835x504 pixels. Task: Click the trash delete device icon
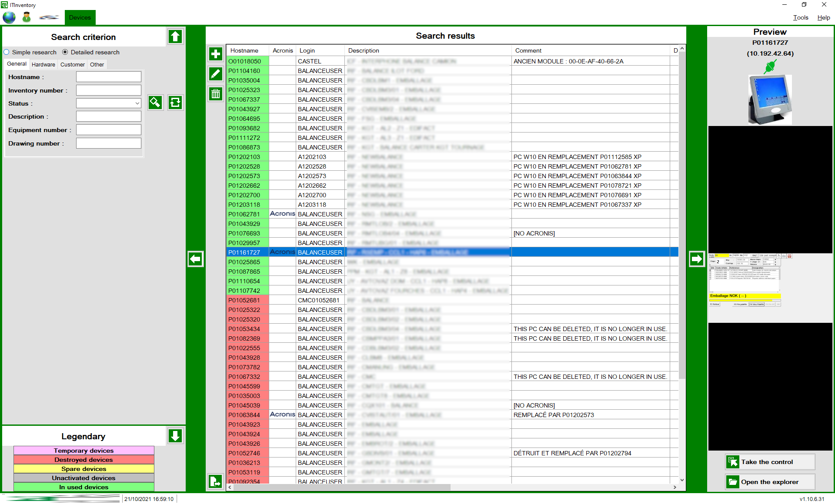pos(216,94)
